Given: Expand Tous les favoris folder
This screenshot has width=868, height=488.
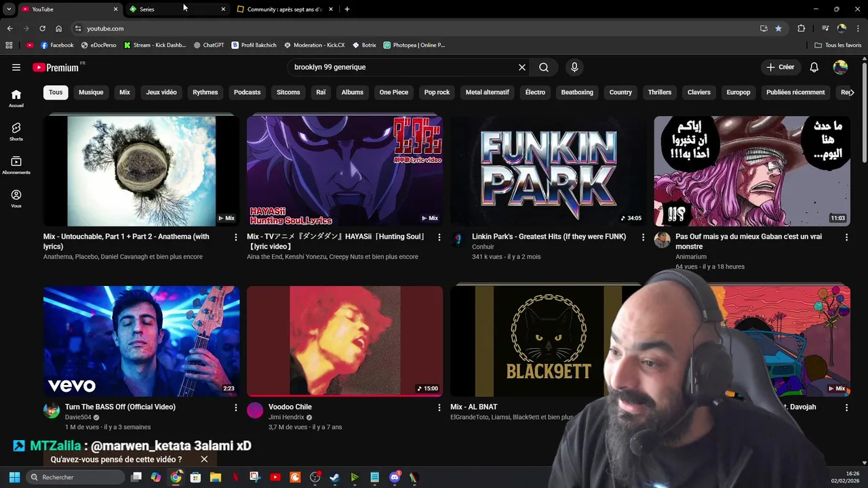Looking at the screenshot, I should pos(838,45).
